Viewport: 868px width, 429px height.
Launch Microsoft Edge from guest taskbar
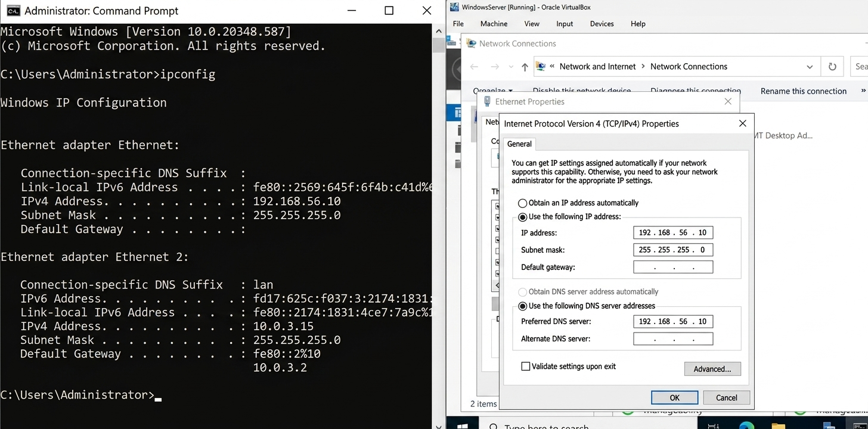coord(746,426)
